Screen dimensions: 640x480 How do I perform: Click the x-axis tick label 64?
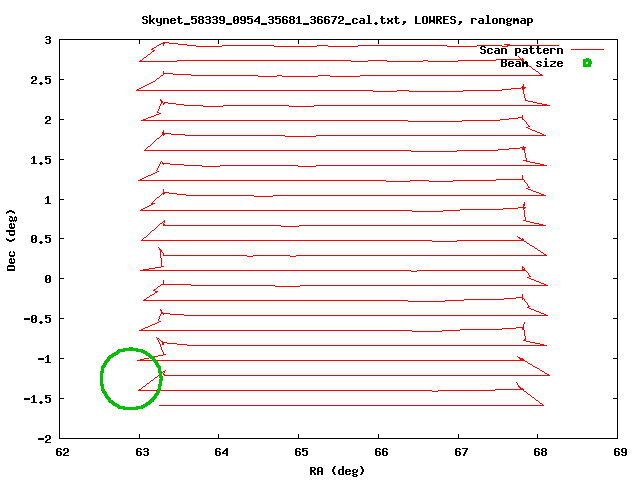222,452
